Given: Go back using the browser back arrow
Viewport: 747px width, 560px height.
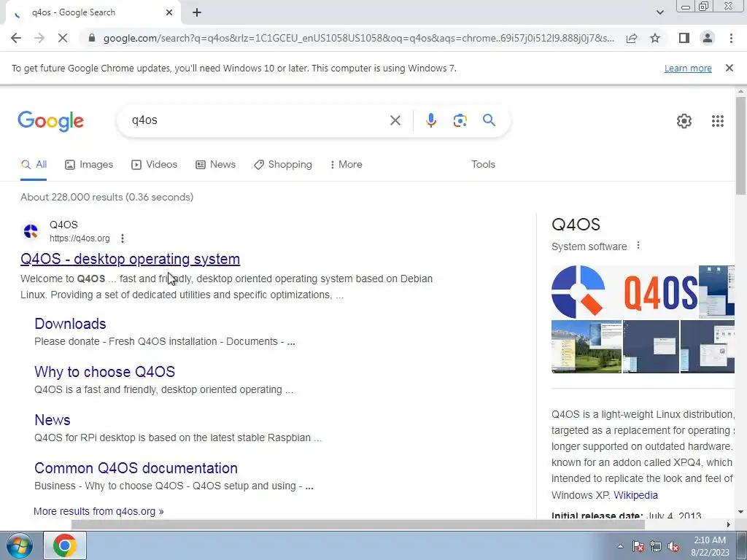Looking at the screenshot, I should tap(16, 38).
